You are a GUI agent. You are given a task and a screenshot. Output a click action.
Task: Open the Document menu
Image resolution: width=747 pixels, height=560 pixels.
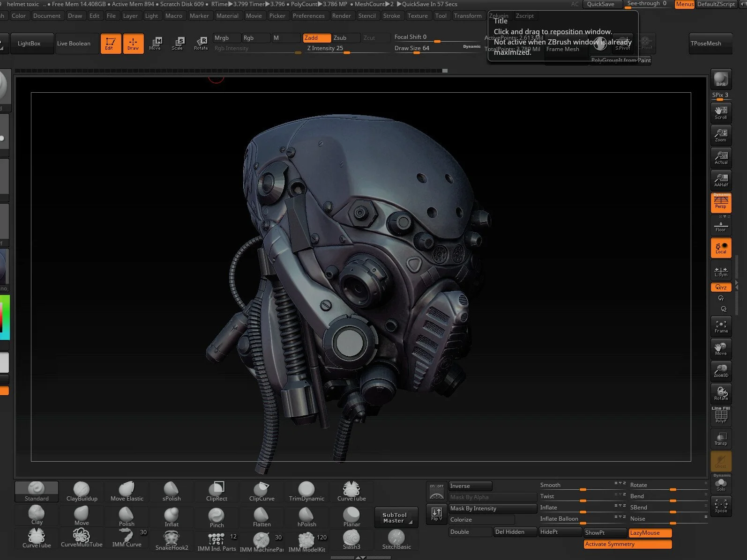[x=47, y=15]
